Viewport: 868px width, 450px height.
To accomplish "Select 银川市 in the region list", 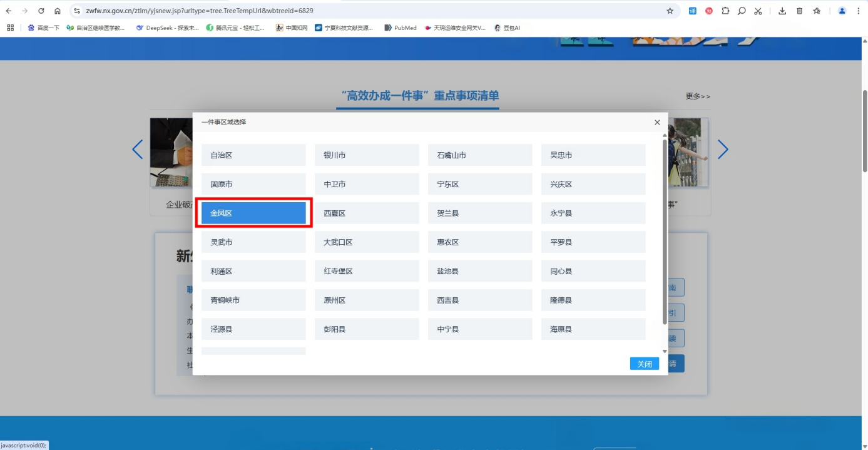I will pos(367,155).
